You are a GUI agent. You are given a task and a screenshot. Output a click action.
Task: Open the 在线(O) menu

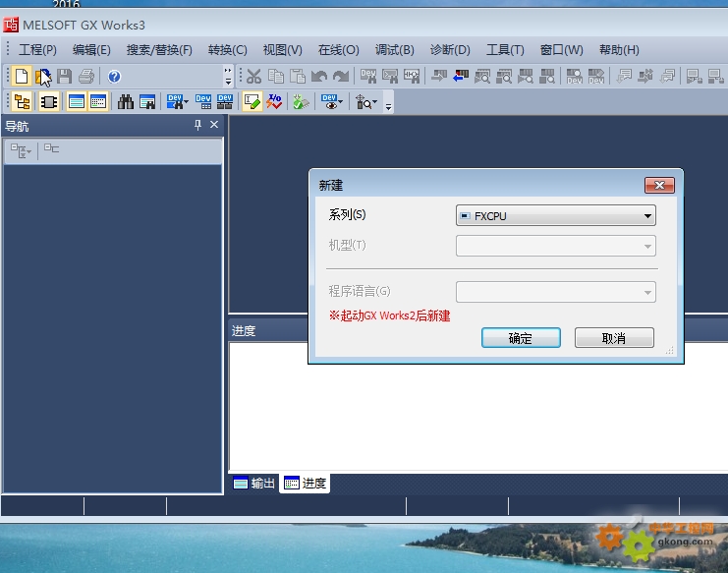(339, 50)
